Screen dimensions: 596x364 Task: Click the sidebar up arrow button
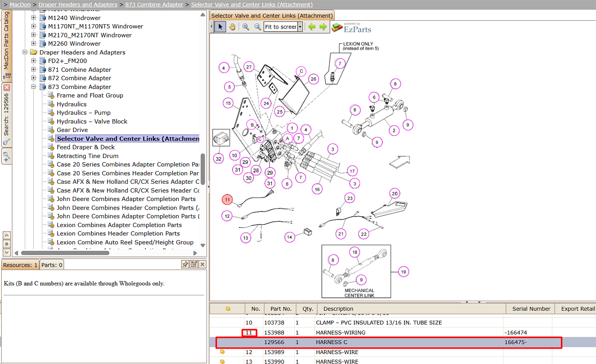6,235
